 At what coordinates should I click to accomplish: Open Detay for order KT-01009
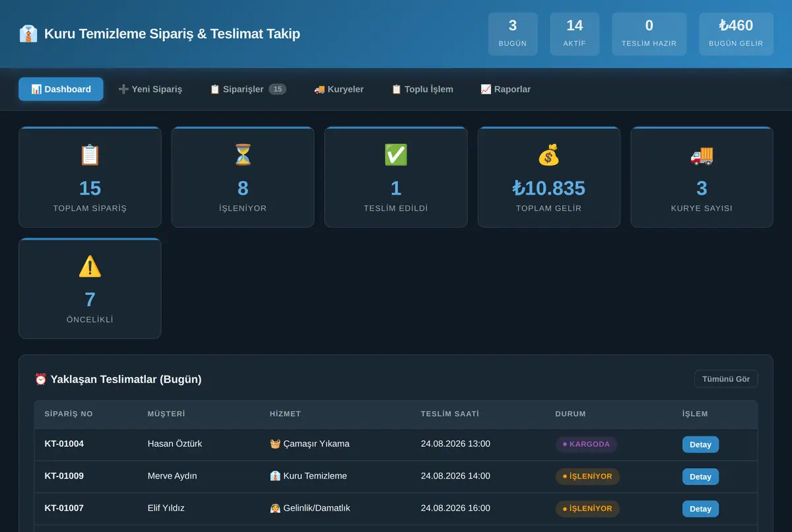point(700,477)
